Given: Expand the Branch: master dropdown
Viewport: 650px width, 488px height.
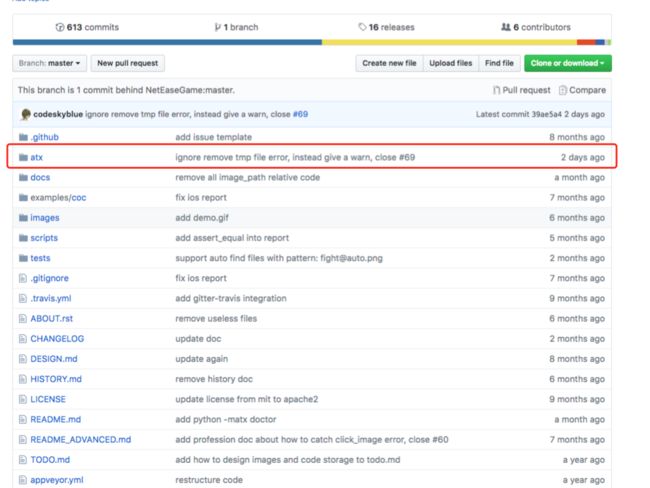Looking at the screenshot, I should click(49, 63).
